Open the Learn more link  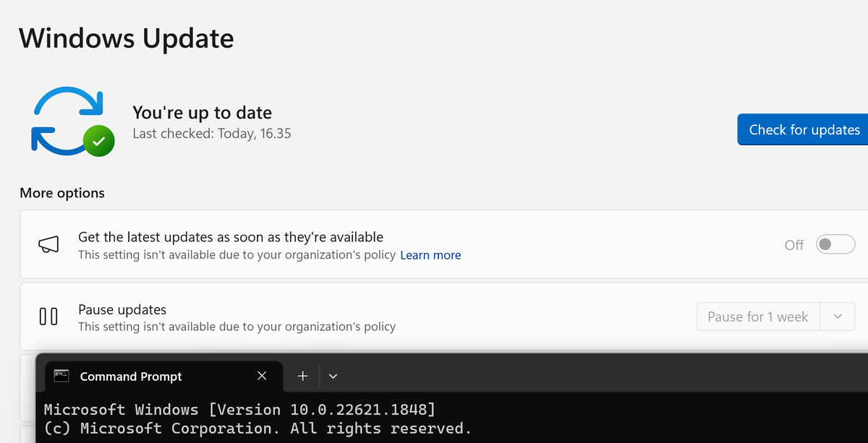pyautogui.click(x=430, y=255)
